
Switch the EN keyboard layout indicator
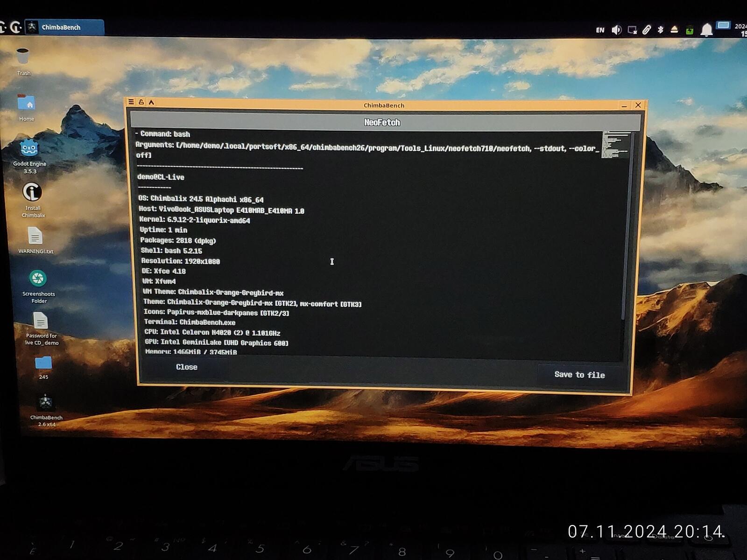(600, 30)
